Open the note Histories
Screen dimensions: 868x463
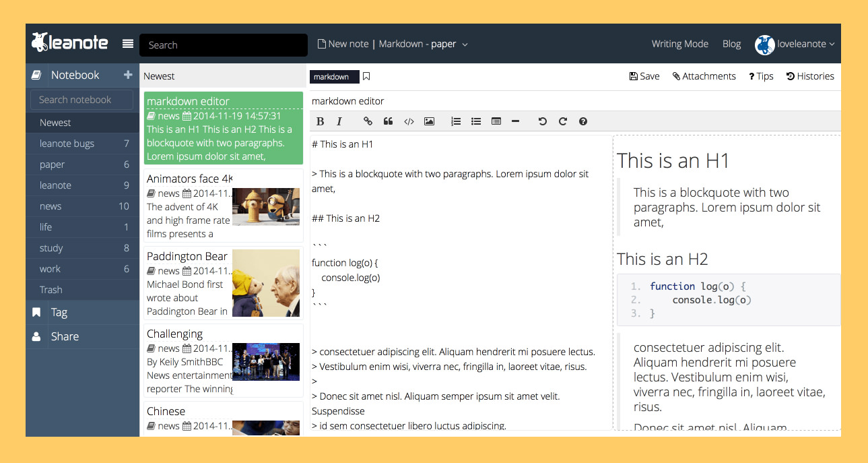pos(810,76)
